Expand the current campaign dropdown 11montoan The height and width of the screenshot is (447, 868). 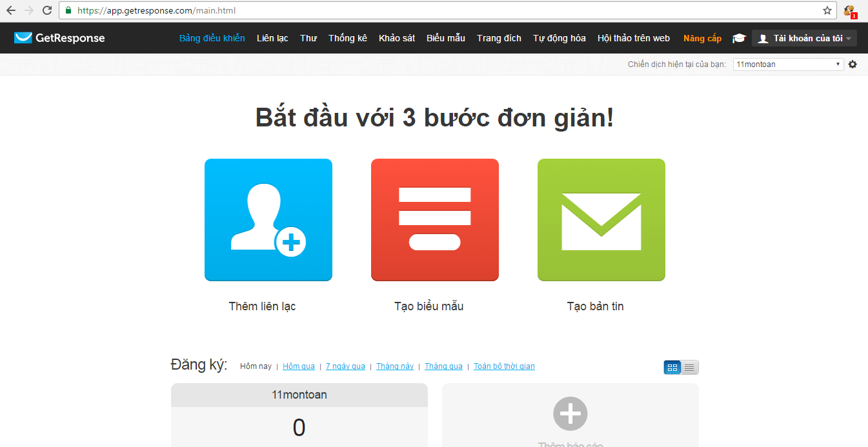click(788, 65)
